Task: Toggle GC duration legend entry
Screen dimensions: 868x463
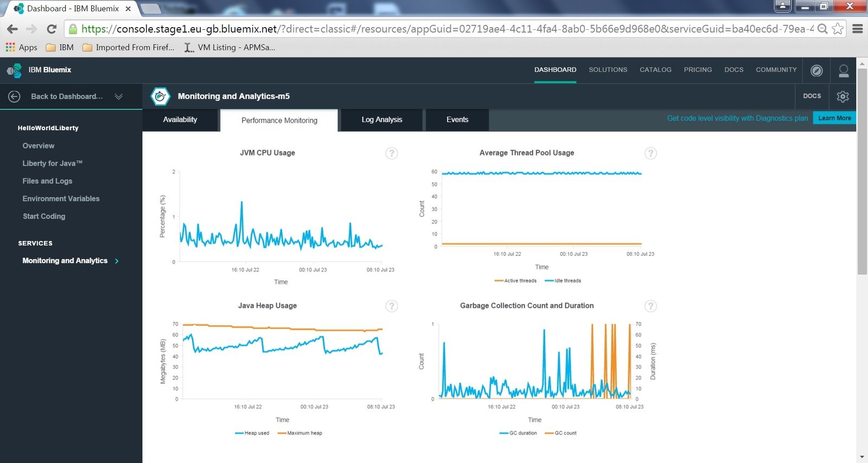Action: [x=519, y=433]
